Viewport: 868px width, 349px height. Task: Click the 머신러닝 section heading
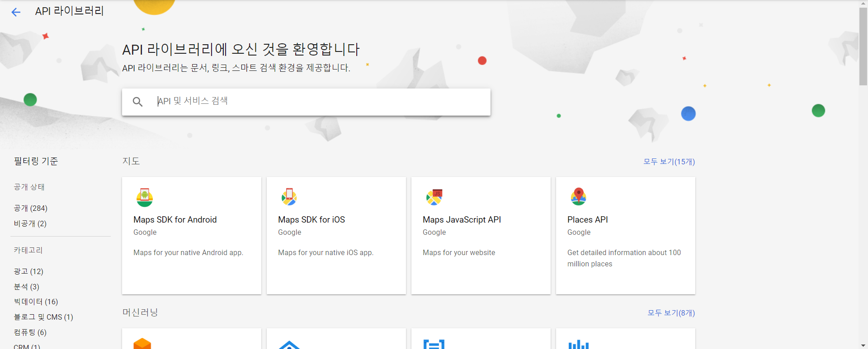point(140,312)
